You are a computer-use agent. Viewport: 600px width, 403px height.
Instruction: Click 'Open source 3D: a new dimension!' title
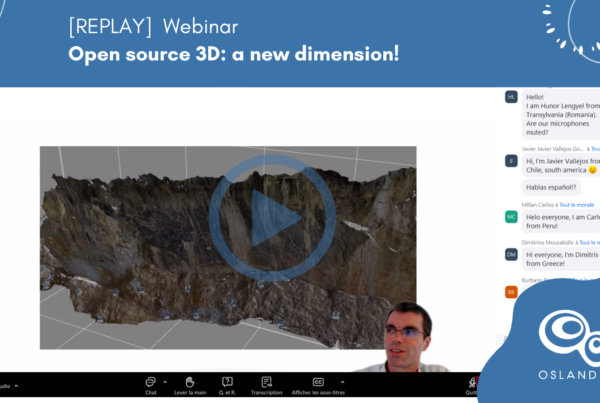(x=234, y=54)
